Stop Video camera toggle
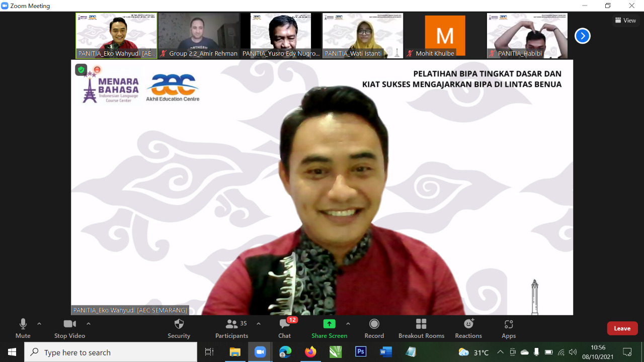The width and height of the screenshot is (644, 362). 69,328
